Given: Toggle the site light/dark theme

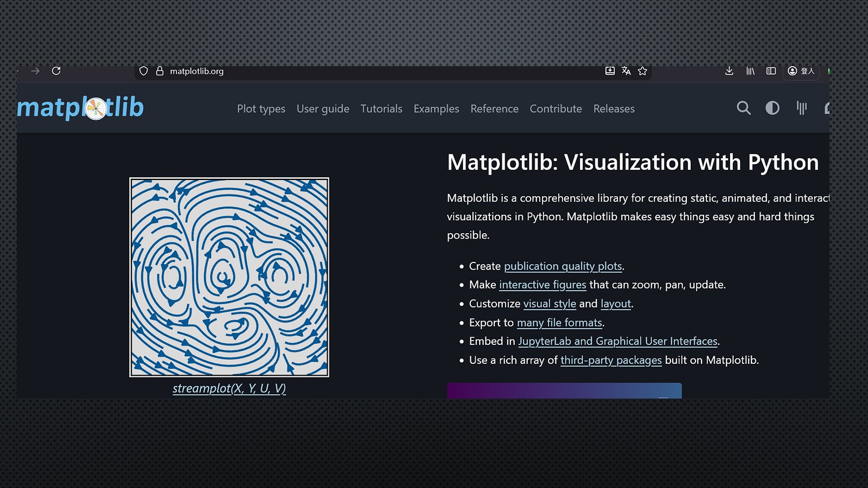Looking at the screenshot, I should (x=772, y=108).
